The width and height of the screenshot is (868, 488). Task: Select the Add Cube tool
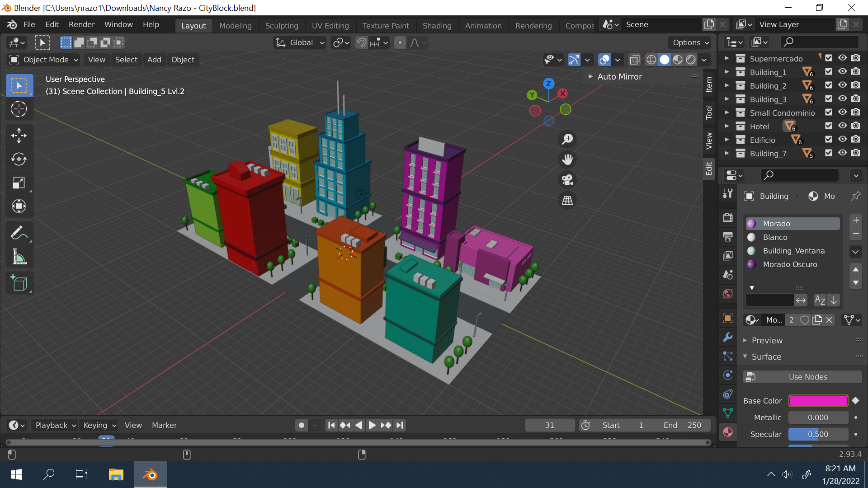pos(19,283)
